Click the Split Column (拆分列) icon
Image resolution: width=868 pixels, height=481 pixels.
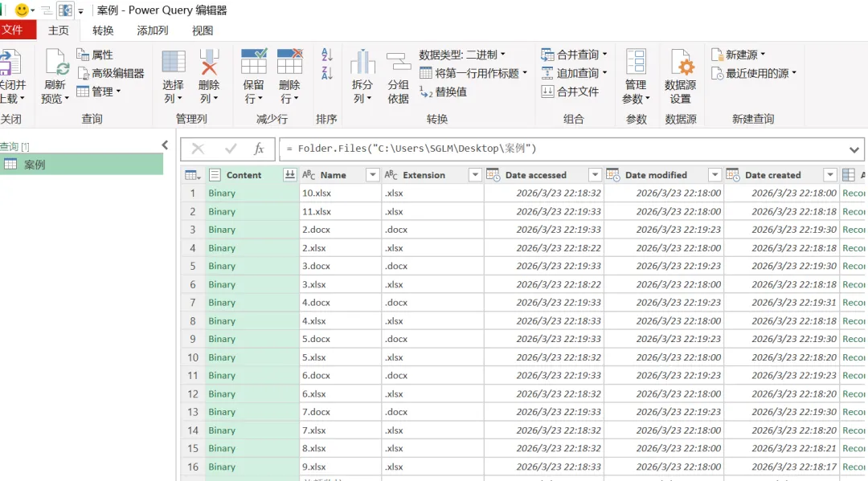point(362,62)
